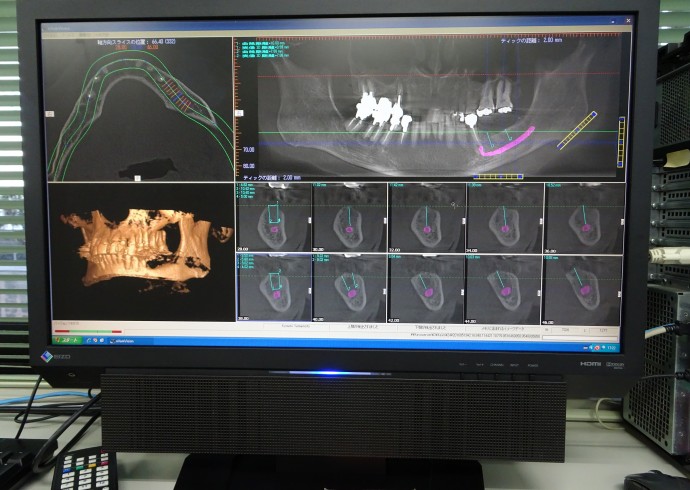690x490 pixels.
Task: Click the pink nerve marker in slice 32.00
Action: click(x=427, y=229)
